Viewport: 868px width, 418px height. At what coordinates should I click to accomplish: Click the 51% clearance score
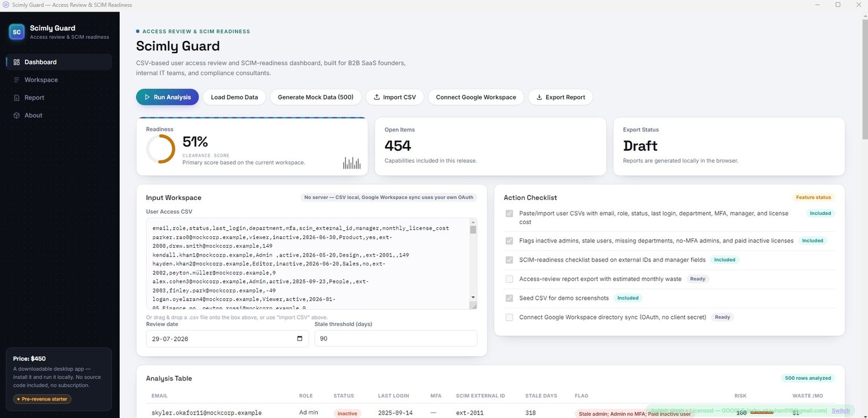[x=195, y=142]
